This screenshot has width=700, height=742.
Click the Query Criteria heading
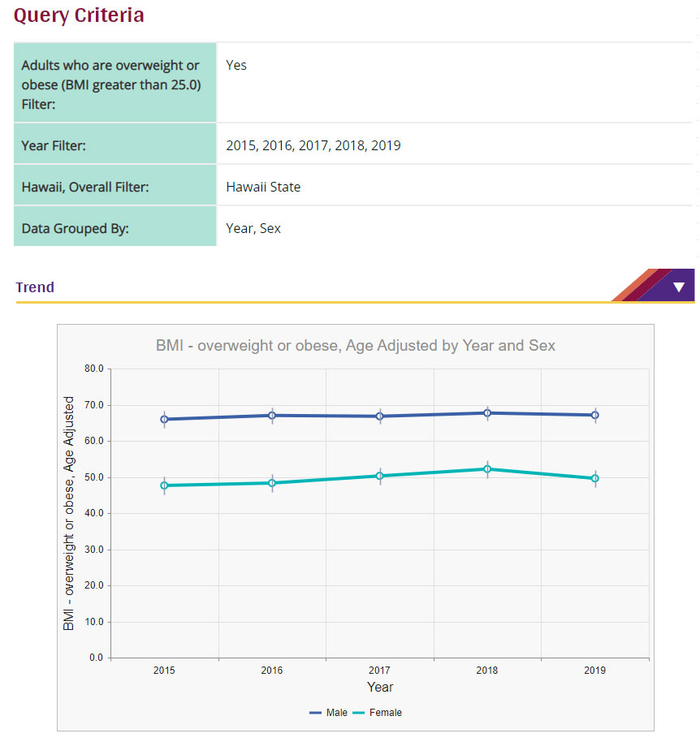click(79, 15)
